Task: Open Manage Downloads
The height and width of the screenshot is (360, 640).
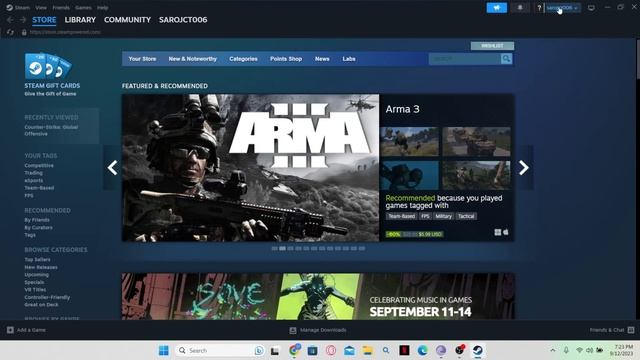Action: [x=318, y=330]
